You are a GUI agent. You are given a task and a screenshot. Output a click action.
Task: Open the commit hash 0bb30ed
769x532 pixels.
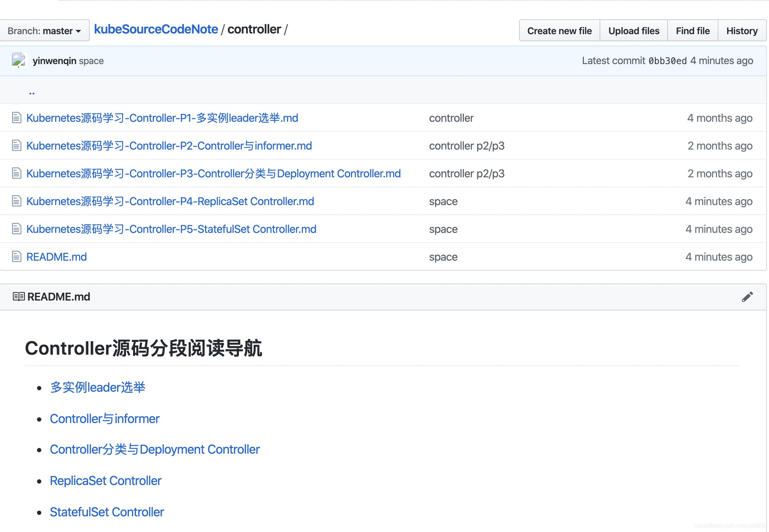coord(668,61)
